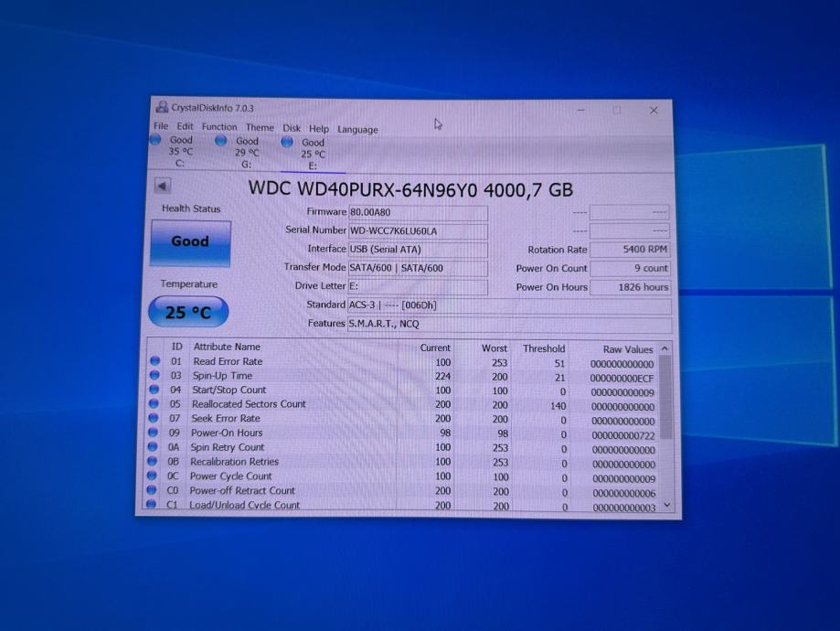Open the Function menu
This screenshot has width=840, height=631.
click(x=219, y=127)
